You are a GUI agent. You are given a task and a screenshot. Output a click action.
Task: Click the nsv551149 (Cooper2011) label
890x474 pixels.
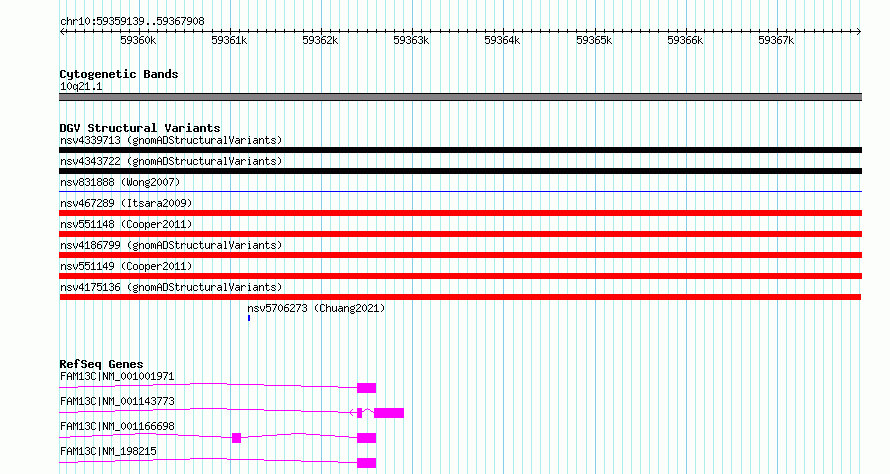(x=126, y=266)
